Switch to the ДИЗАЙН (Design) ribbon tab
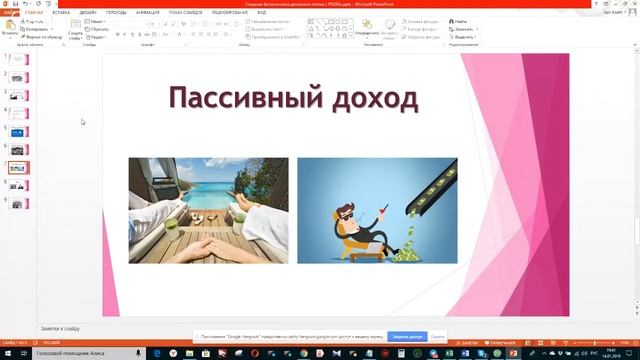The height and width of the screenshot is (360, 640). pos(88,12)
